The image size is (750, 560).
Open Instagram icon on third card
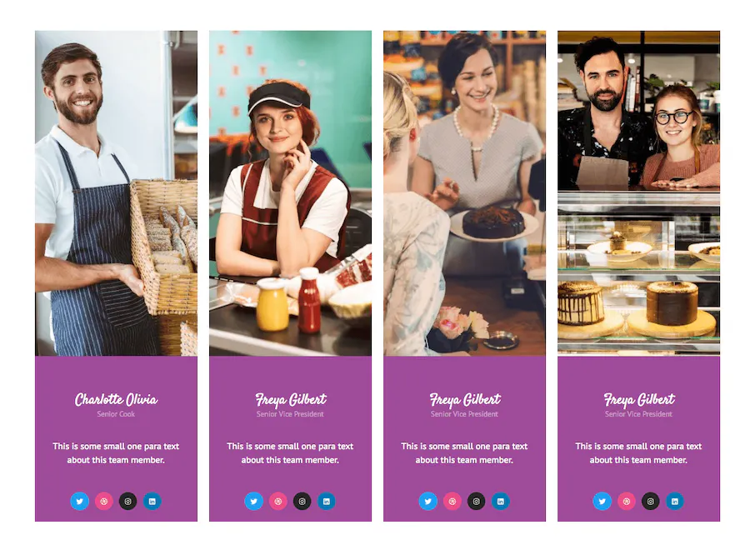click(476, 501)
